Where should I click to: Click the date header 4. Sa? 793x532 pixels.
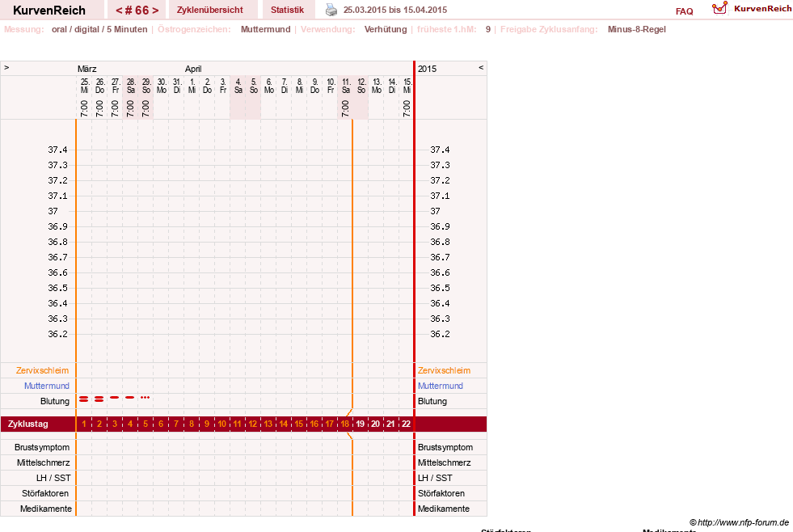coord(238,86)
